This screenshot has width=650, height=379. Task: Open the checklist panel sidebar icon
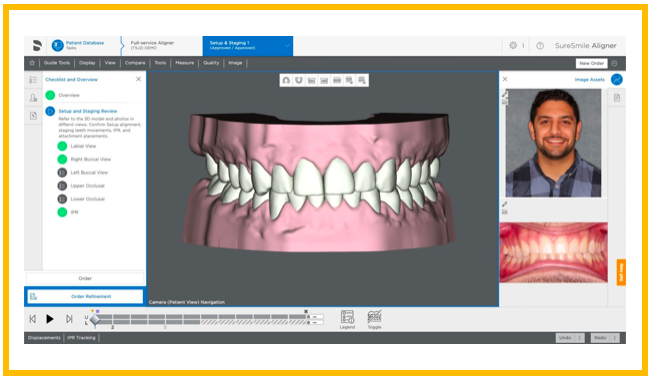point(33,80)
